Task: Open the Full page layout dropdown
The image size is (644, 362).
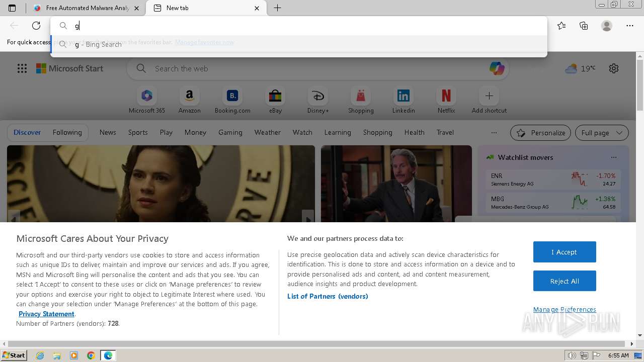Action: (602, 133)
